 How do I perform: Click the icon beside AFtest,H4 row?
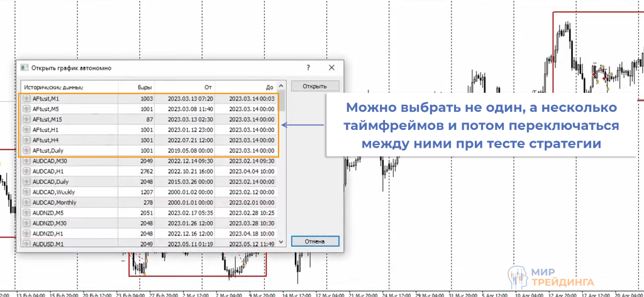26,140
